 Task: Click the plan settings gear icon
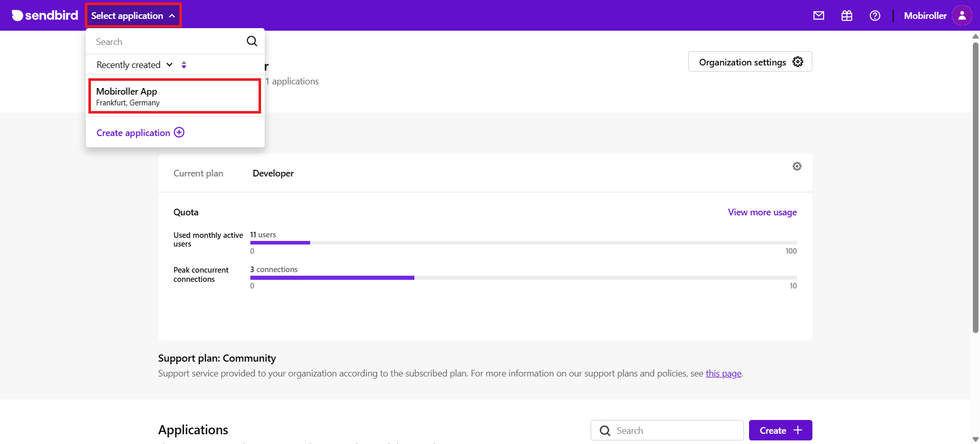(797, 166)
